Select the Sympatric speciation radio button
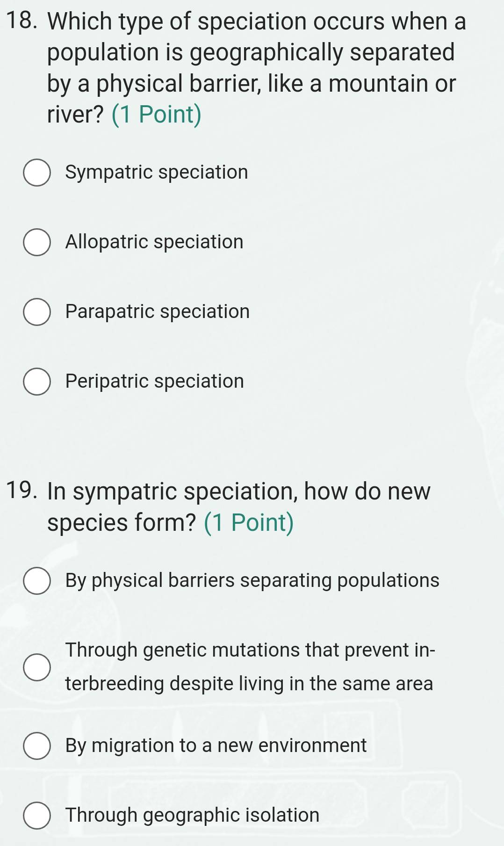This screenshot has width=504, height=846. [37, 173]
